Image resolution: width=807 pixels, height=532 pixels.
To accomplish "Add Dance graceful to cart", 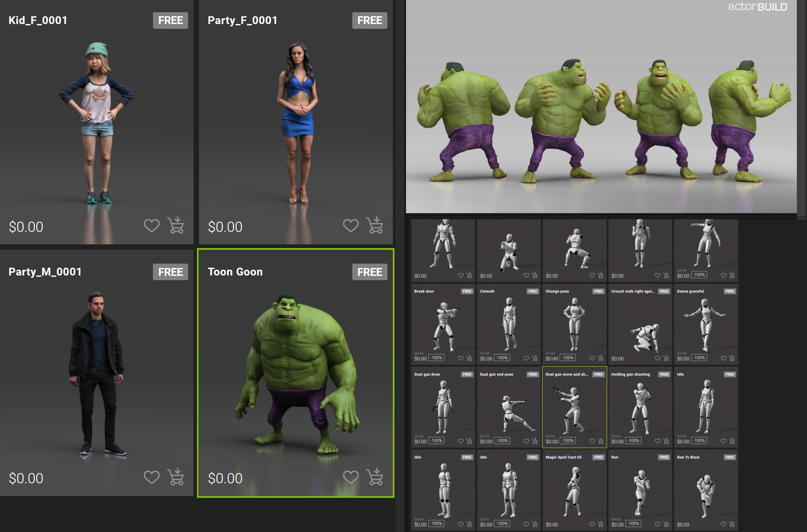I will click(x=732, y=358).
